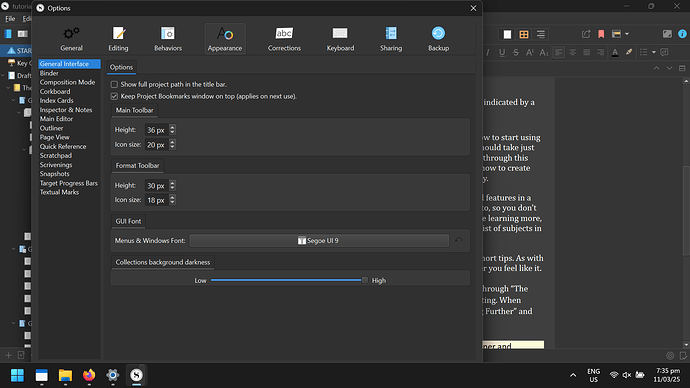
Task: Click the text color icon
Action: click(615, 52)
